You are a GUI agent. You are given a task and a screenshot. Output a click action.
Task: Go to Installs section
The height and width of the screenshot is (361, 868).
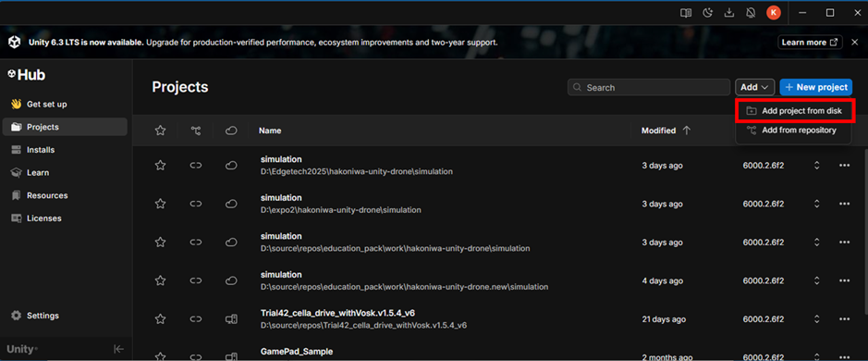pos(65,150)
